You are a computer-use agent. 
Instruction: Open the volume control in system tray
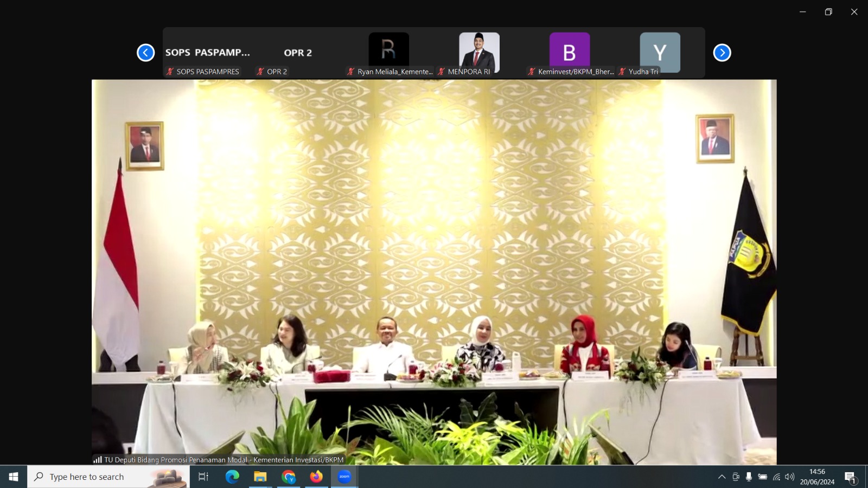pos(790,477)
